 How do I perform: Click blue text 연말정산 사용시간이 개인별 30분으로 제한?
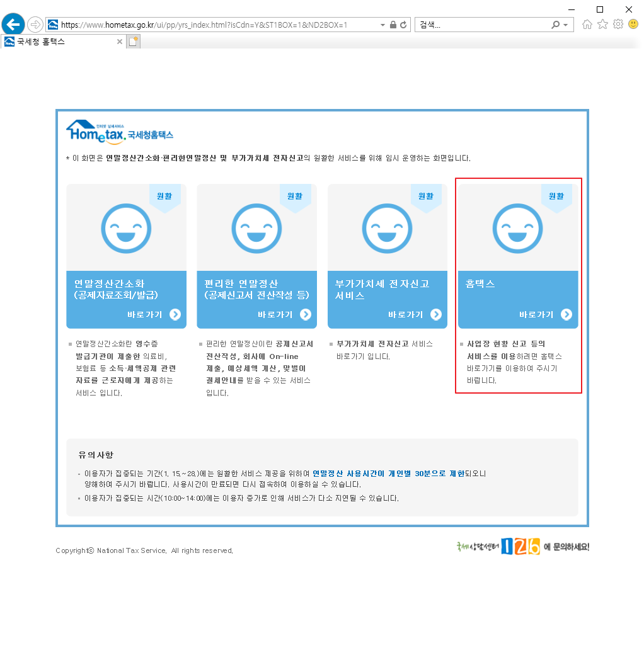[x=388, y=473]
